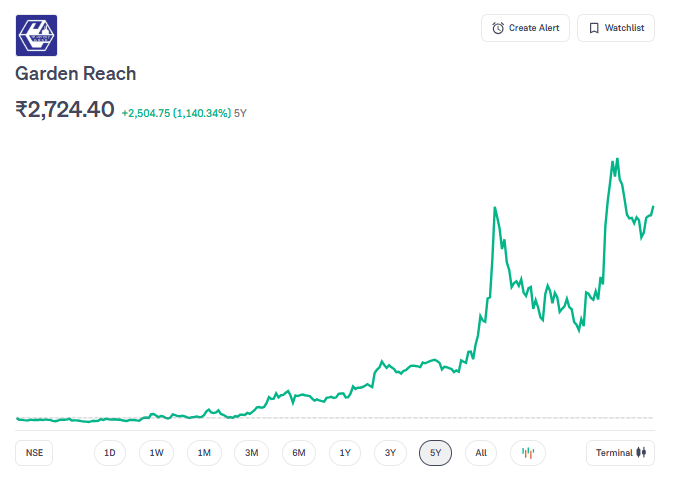Switch to the 6M chart period
This screenshot has width=681, height=478.
pos(299,453)
